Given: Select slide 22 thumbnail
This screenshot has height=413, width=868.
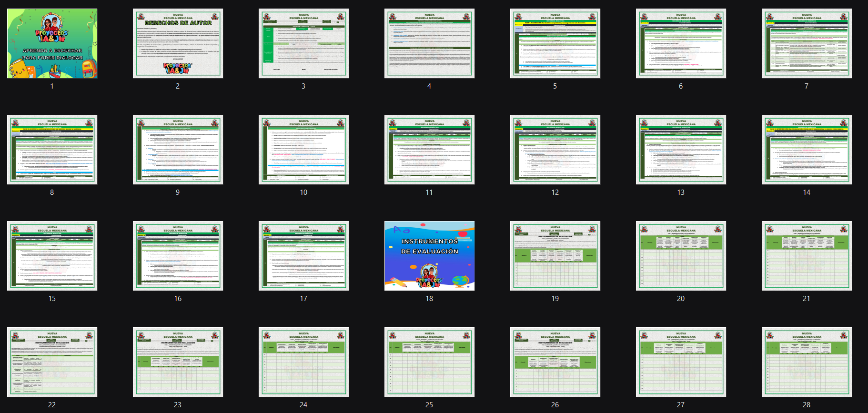Looking at the screenshot, I should (x=52, y=362).
